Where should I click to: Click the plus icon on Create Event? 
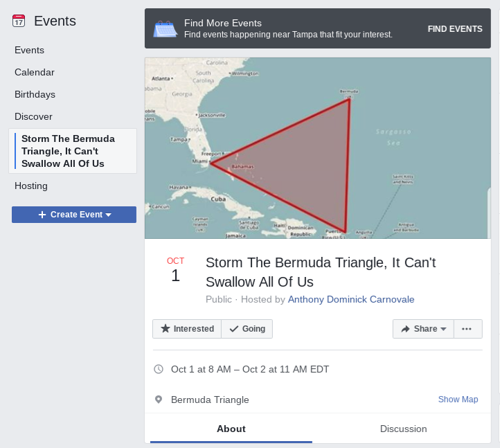(x=42, y=215)
